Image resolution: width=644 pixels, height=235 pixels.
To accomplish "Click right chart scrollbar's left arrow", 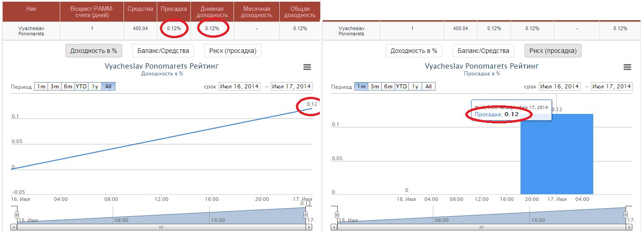I will coord(334,227).
